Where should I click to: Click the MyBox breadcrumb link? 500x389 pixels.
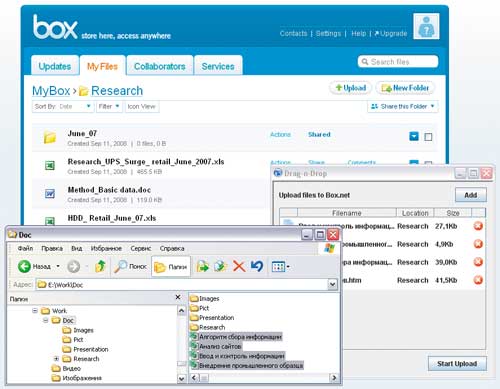(51, 91)
